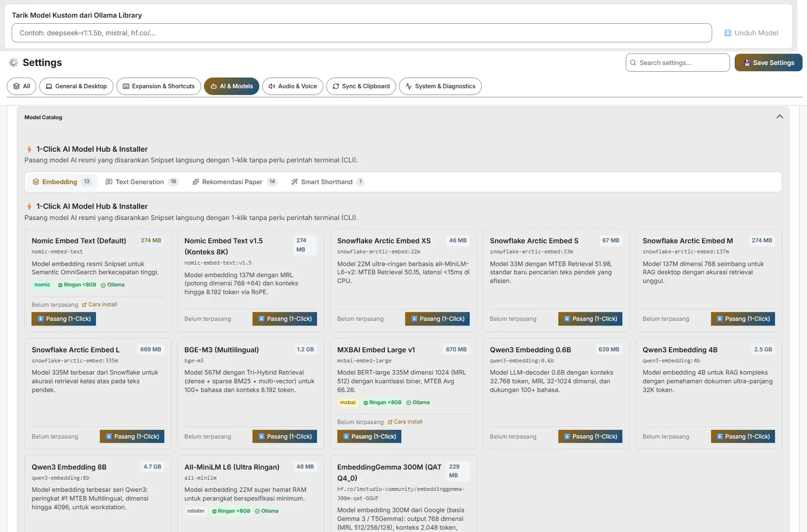Go to Expansion & Shortcuts tab

coord(158,86)
